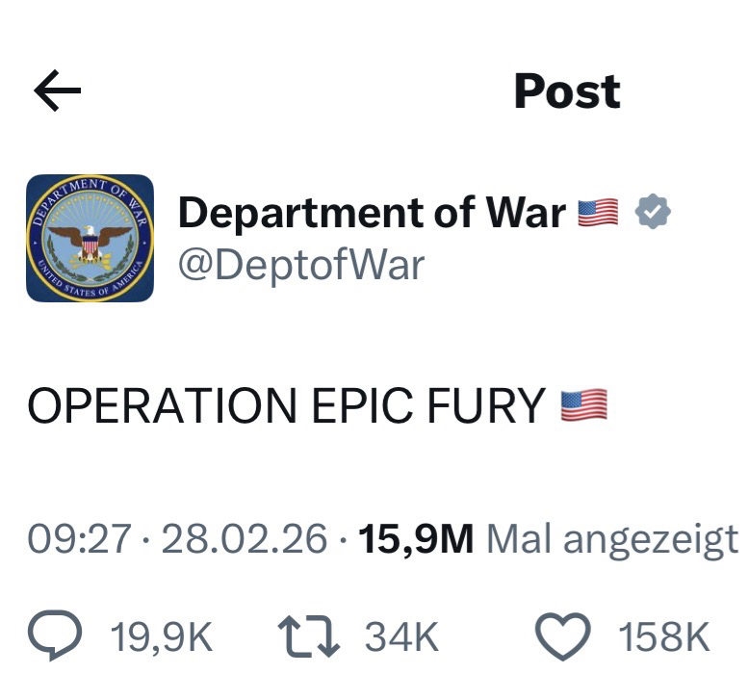
Task: Click the Post header title
Action: (x=567, y=91)
